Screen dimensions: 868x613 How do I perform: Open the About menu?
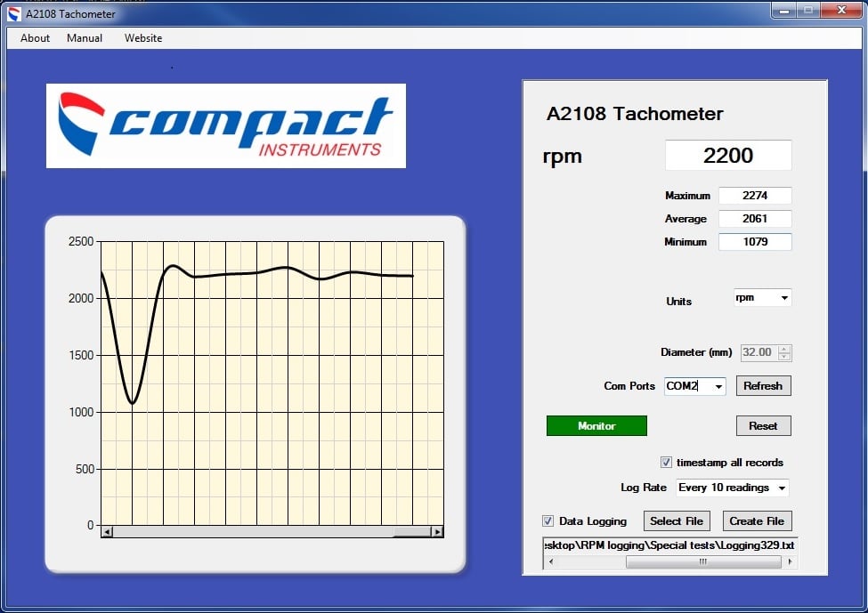[x=35, y=38]
